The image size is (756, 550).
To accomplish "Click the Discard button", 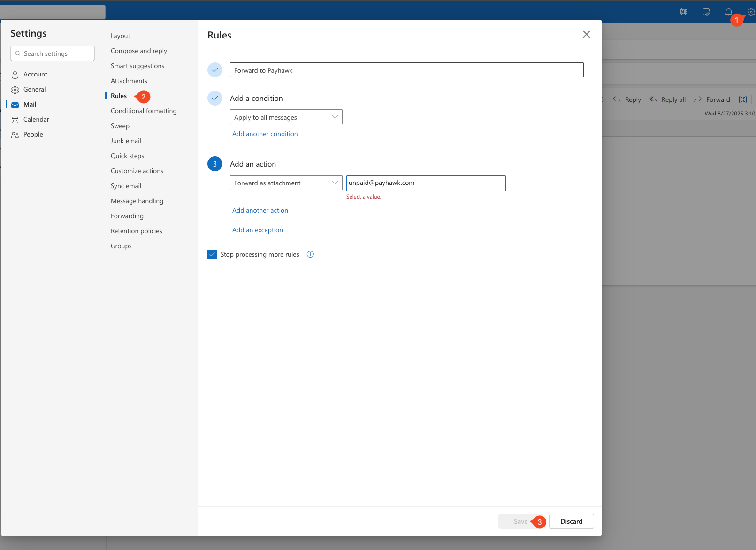I will click(x=572, y=521).
